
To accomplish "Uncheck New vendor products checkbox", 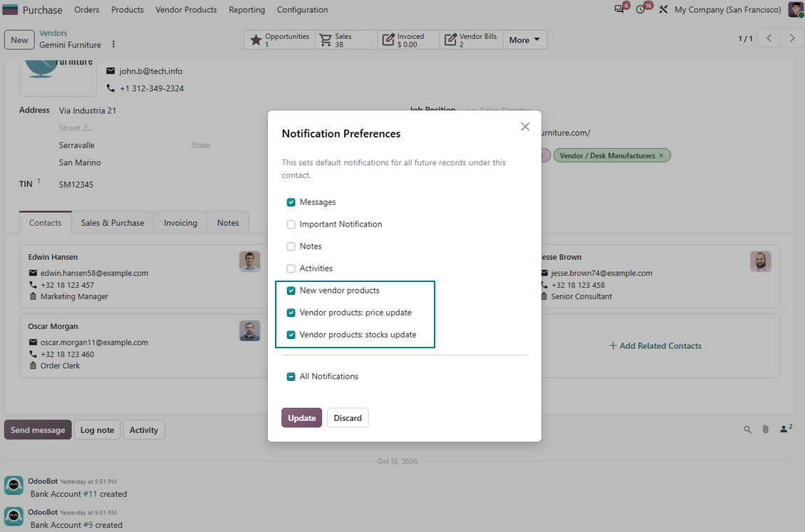I will 291,291.
